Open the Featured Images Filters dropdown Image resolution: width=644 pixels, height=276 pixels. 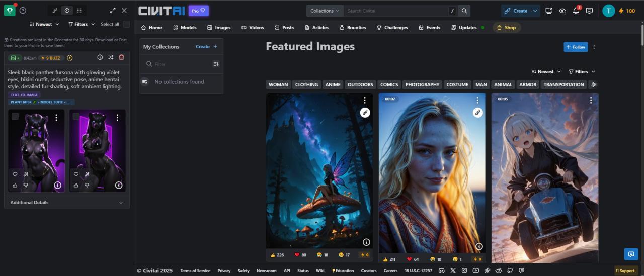point(582,72)
